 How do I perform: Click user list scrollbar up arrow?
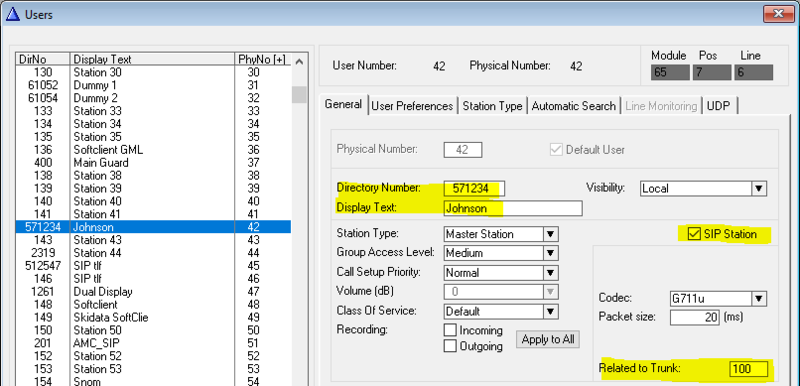tap(299, 63)
